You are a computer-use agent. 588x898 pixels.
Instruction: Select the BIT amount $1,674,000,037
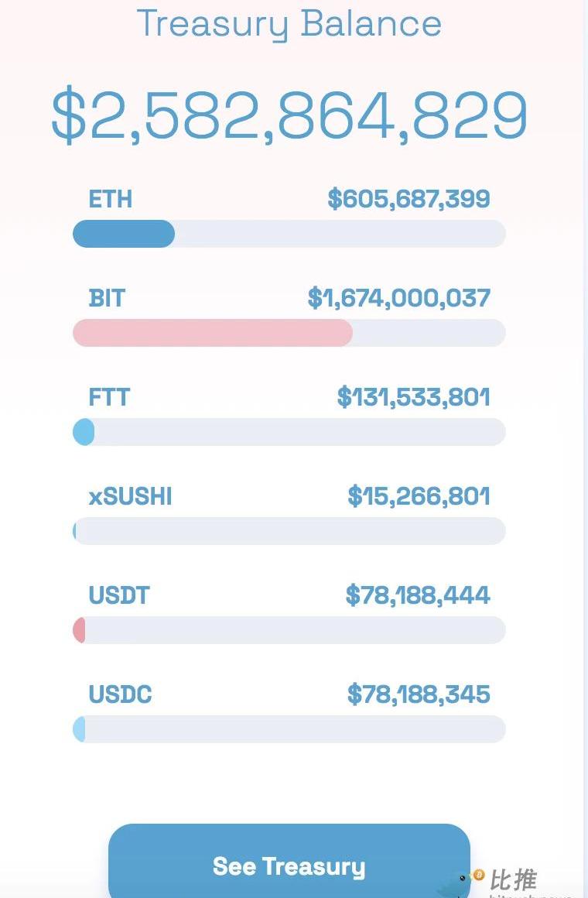pos(398,298)
